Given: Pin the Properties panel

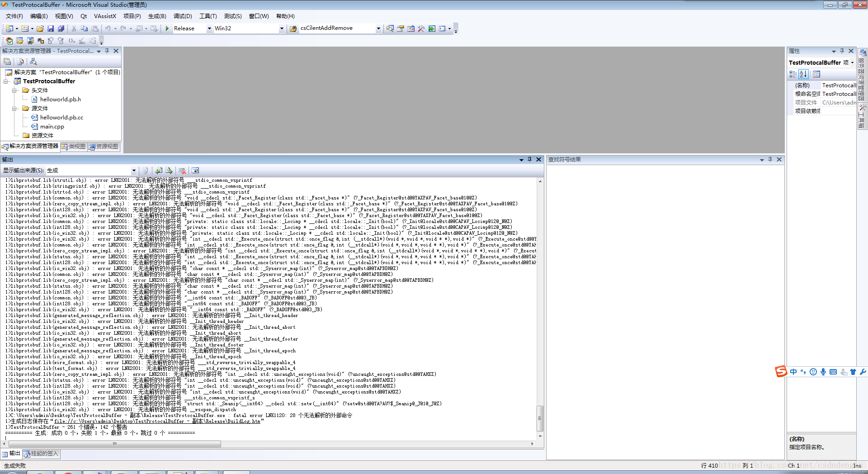Looking at the screenshot, I should (842, 51).
